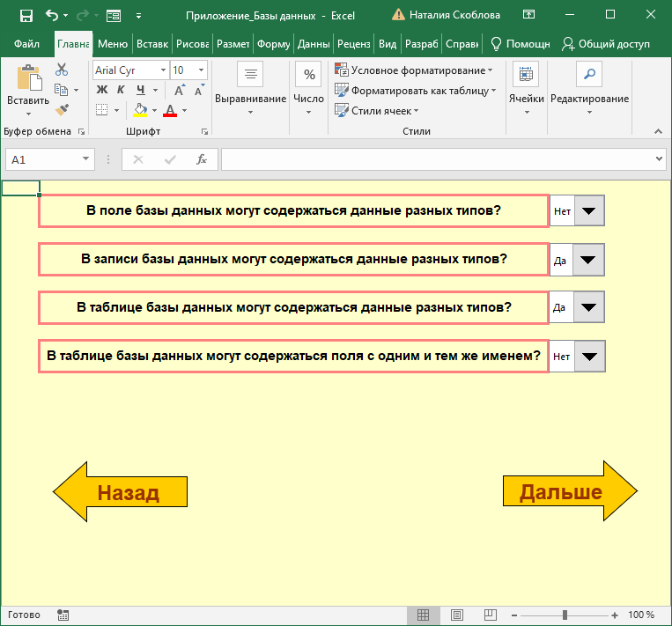Image resolution: width=672 pixels, height=626 pixels.
Task: Click the Format Painter brush icon
Action: pos(62,110)
